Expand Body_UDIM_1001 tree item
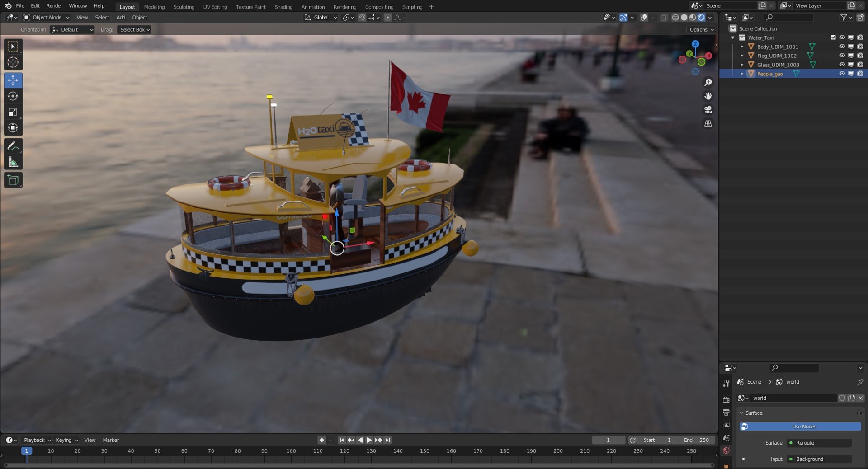868x469 pixels. 742,47
